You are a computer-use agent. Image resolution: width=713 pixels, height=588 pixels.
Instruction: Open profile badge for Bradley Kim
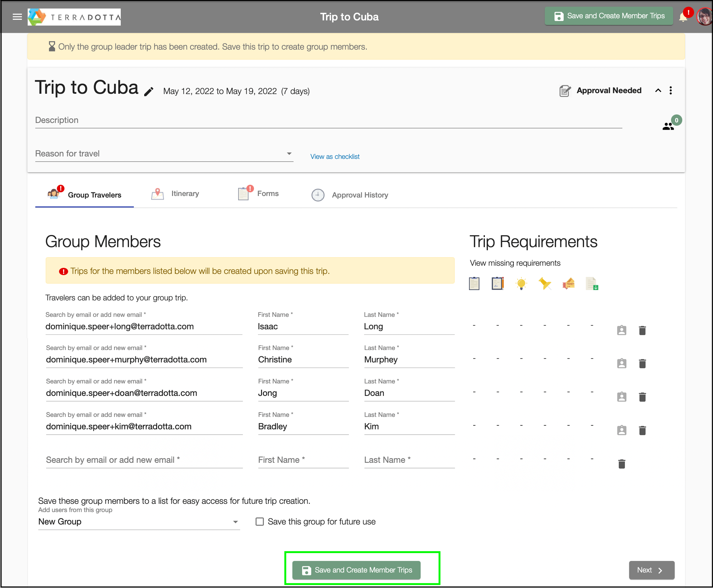click(x=622, y=430)
